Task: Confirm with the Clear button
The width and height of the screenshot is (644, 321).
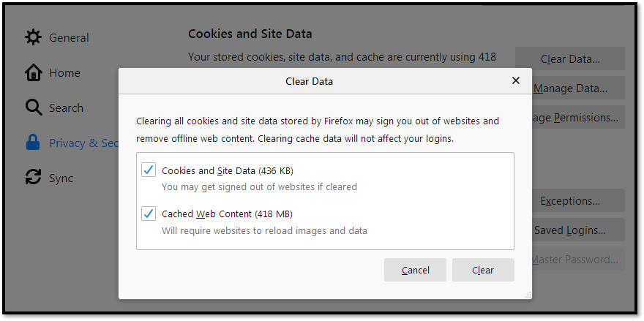Action: tap(483, 270)
